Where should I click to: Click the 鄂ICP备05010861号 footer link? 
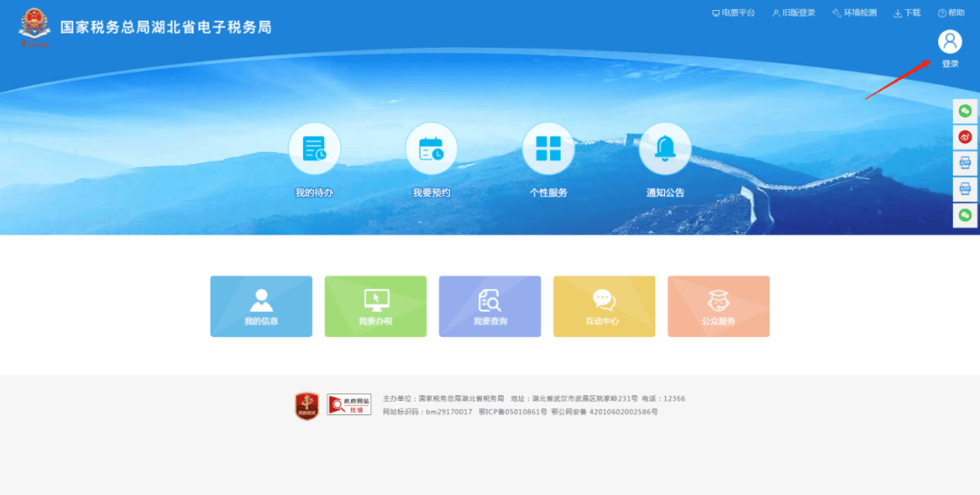point(513,412)
